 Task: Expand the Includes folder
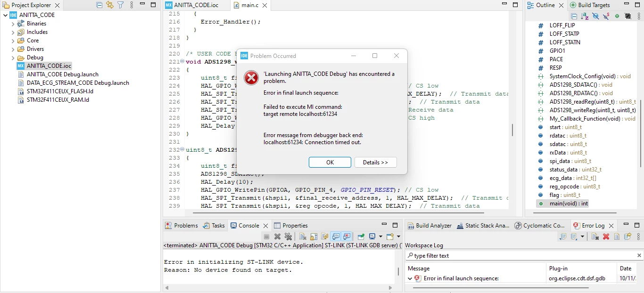pos(13,32)
